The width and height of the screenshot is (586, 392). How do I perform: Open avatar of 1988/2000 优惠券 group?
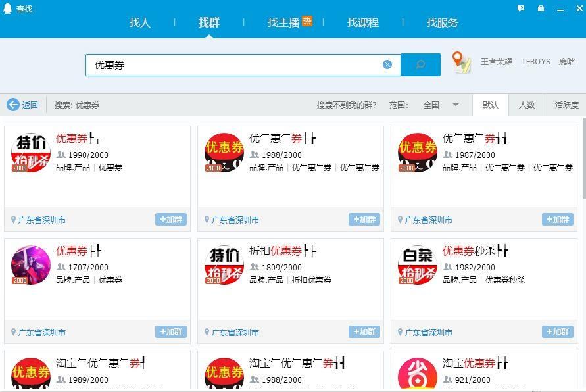point(224,153)
